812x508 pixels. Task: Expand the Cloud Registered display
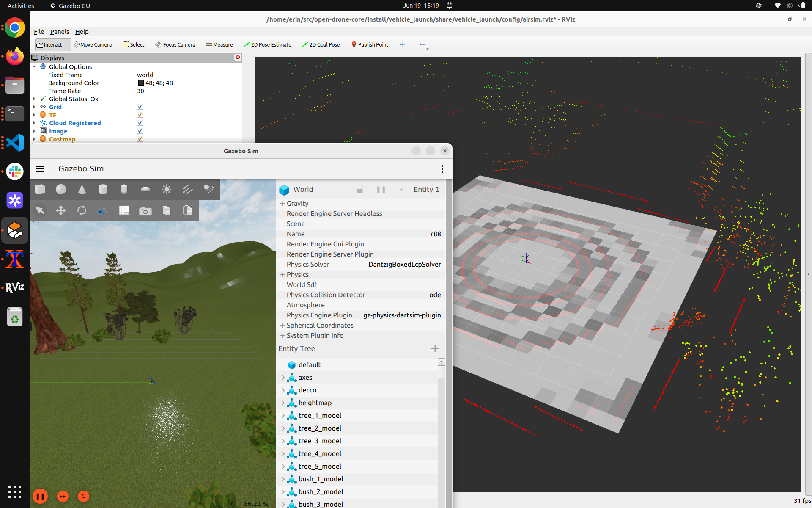[34, 123]
